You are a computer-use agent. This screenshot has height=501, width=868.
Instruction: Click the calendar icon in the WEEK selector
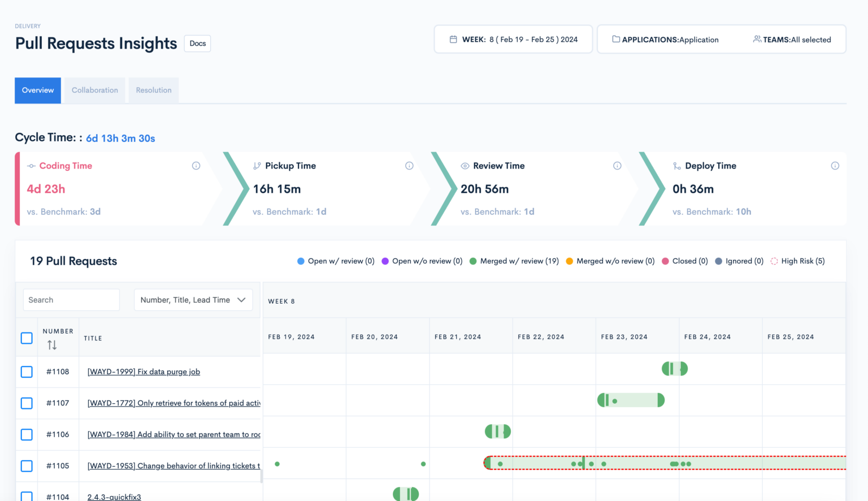coord(453,39)
